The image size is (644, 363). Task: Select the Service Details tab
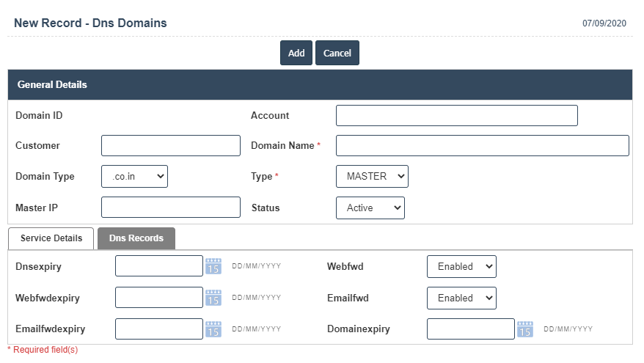[51, 238]
